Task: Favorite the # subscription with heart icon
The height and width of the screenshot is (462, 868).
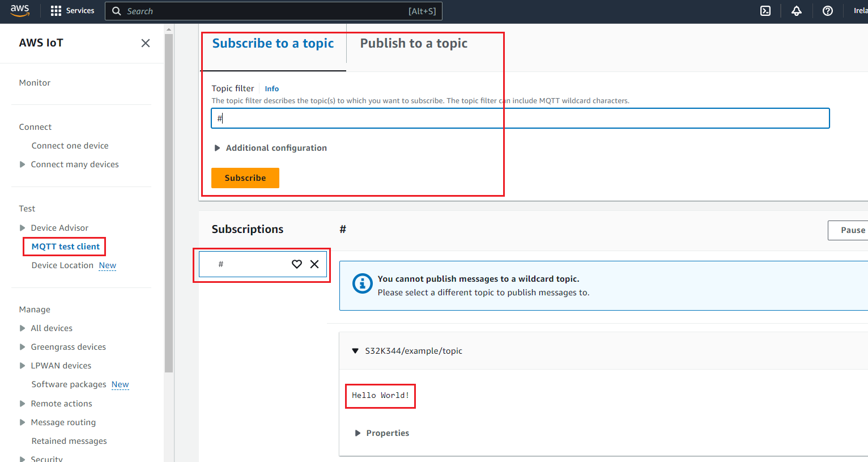Action: click(296, 264)
